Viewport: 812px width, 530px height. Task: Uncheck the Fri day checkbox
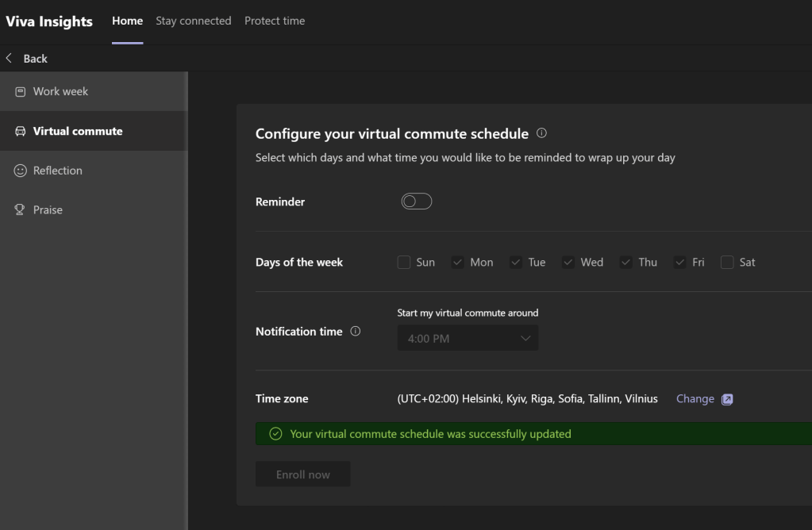tap(679, 263)
